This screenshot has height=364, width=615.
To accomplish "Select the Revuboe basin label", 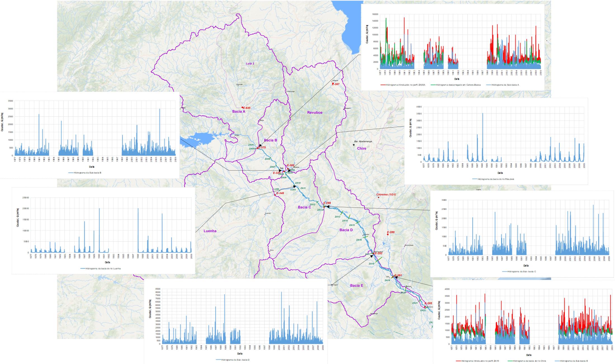I will pos(315,113).
